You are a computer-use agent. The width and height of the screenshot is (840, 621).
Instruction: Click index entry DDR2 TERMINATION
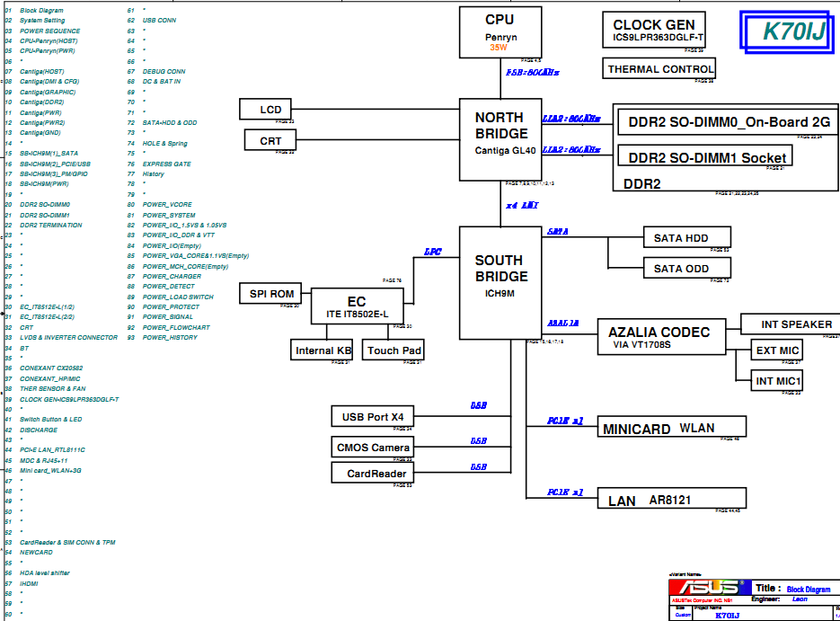click(x=51, y=225)
